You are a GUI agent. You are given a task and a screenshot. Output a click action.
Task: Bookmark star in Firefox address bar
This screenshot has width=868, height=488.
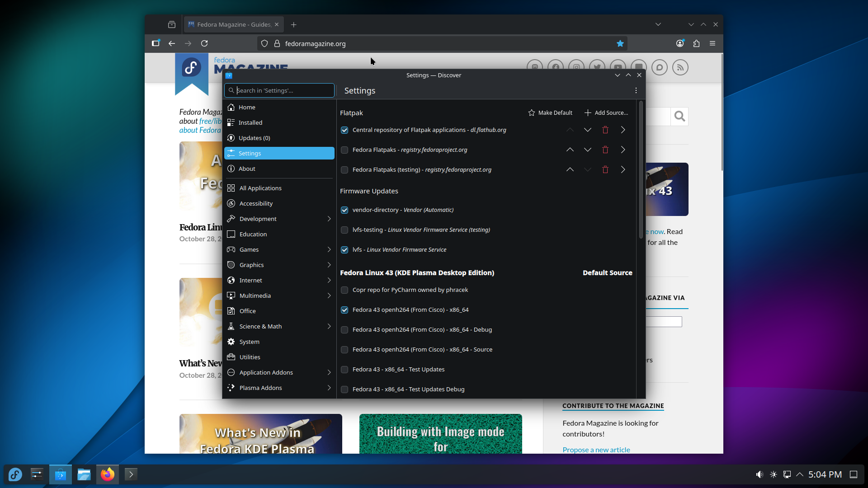pyautogui.click(x=620, y=44)
